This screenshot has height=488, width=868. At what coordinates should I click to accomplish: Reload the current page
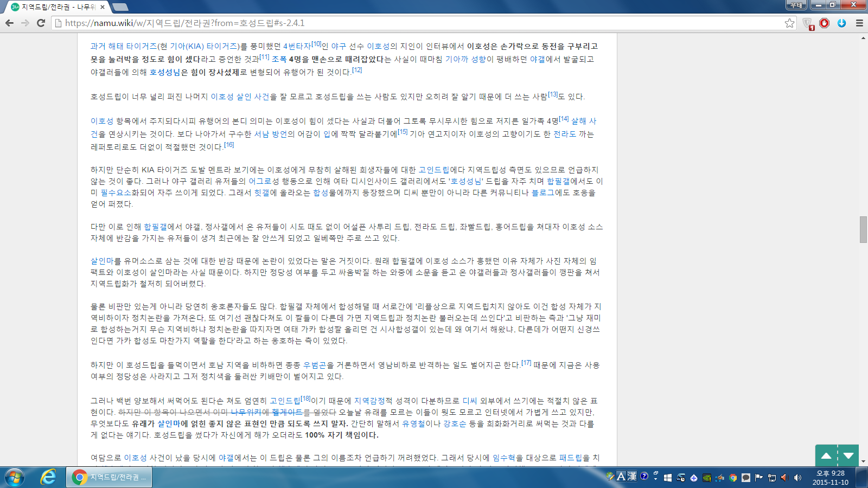tap(41, 23)
